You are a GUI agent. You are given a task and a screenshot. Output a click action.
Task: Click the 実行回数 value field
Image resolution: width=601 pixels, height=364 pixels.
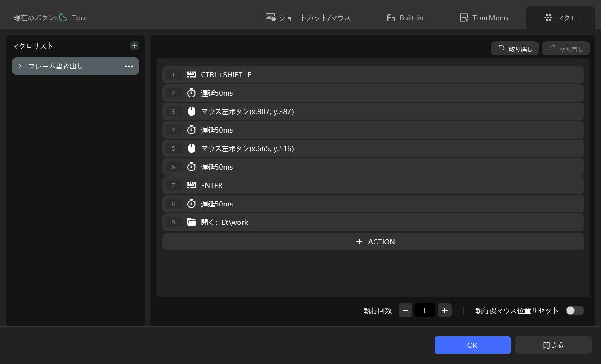click(424, 310)
